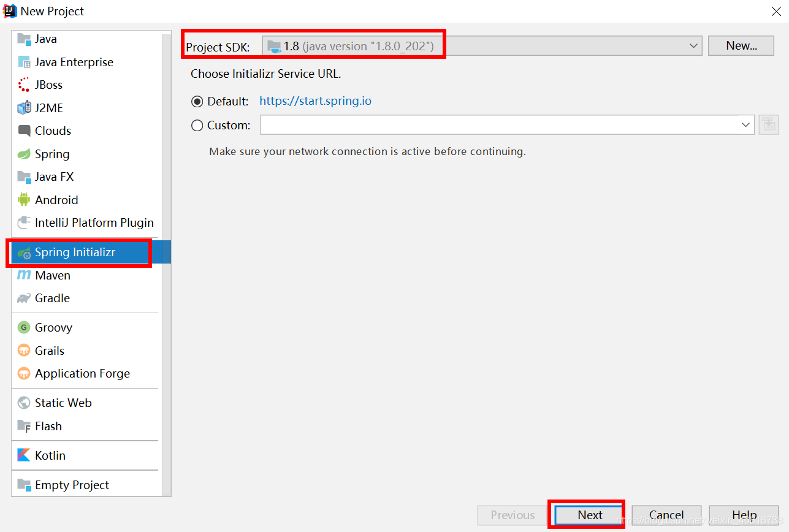The image size is (789, 532).
Task: Pick the Gradle label
Action: 52,298
